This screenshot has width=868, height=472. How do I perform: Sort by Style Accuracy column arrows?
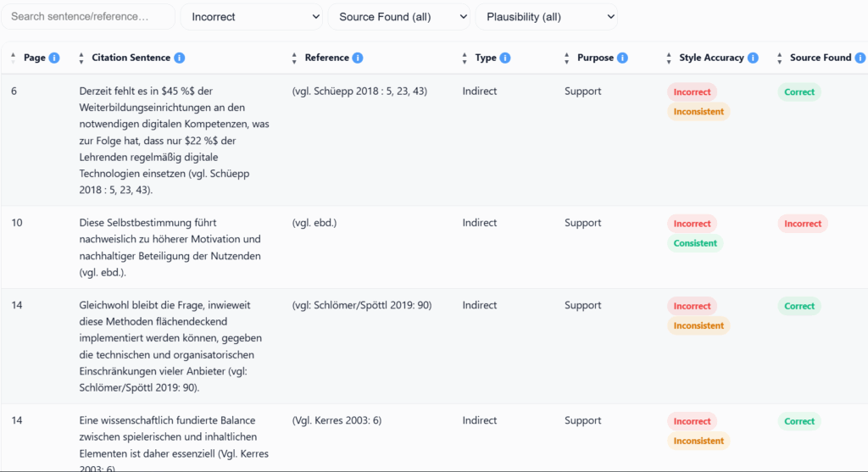click(669, 58)
